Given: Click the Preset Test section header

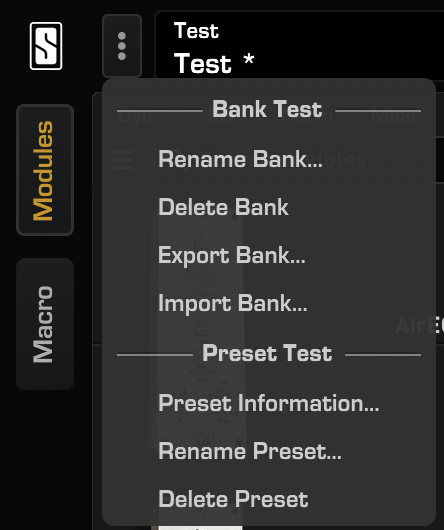Looking at the screenshot, I should click(x=267, y=354).
